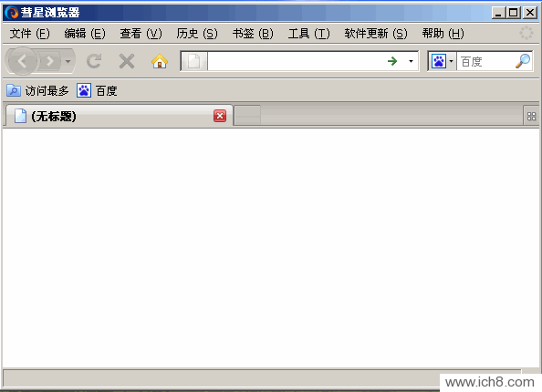The image size is (542, 392).
Task: Reload the page with the refresh icon
Action: pyautogui.click(x=94, y=61)
